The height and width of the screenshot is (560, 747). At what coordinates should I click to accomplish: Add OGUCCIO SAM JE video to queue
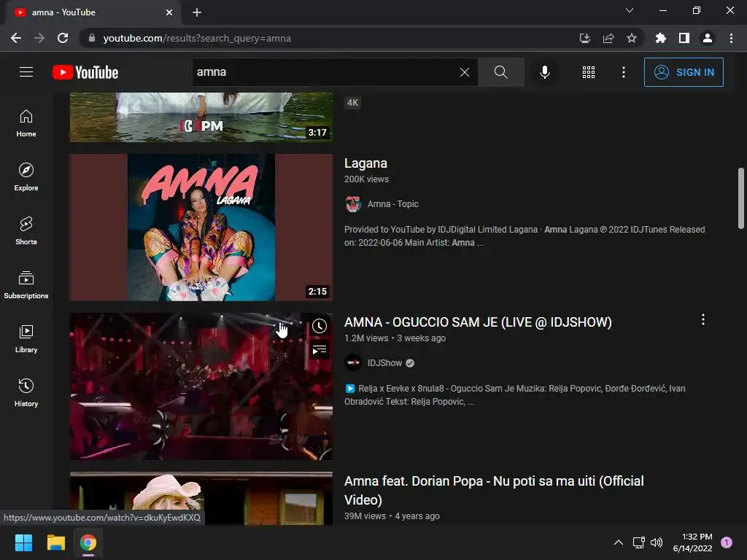[320, 351]
